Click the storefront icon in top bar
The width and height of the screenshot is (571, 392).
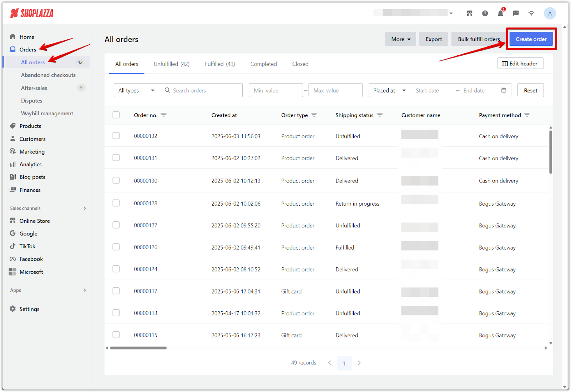[469, 14]
